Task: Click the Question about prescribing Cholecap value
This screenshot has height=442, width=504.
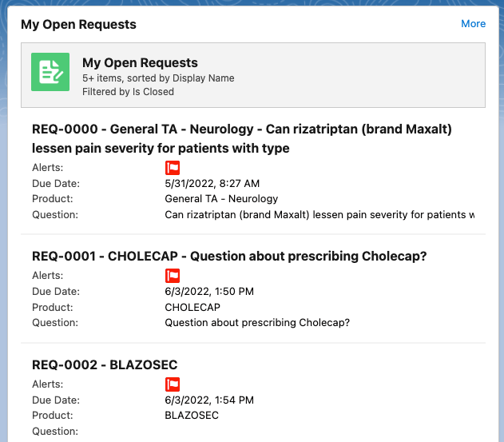Action: (x=257, y=323)
